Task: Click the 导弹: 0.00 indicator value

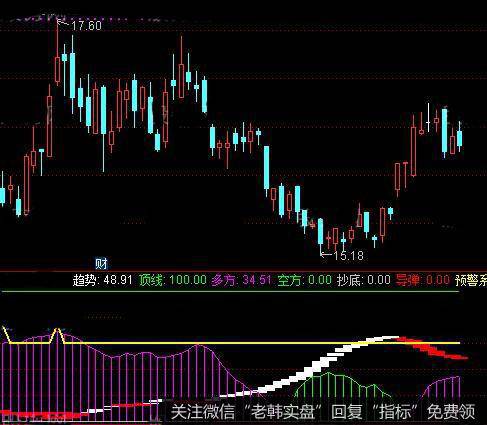Action: [422, 280]
